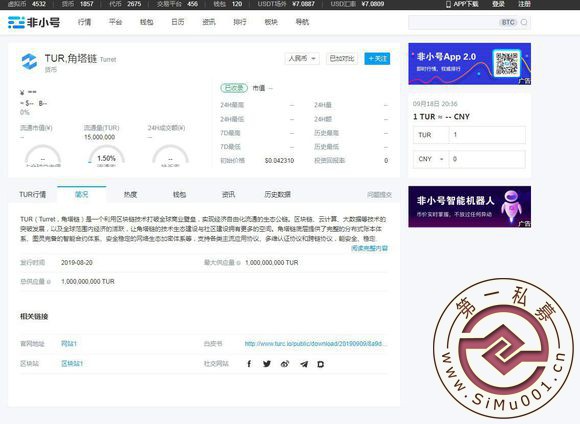
Task: Open the whitepaper download URL link
Action: pos(316,344)
